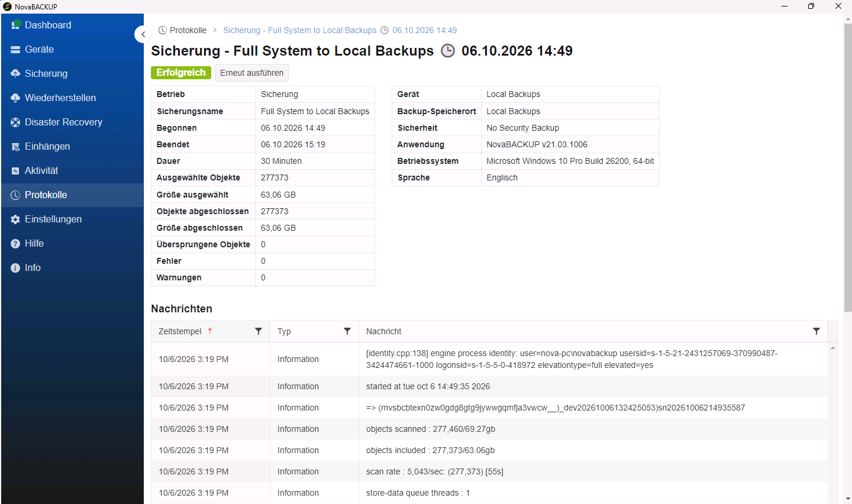Click the clock icon beside the page title
Viewport: 852px width, 504px height.
pos(448,51)
